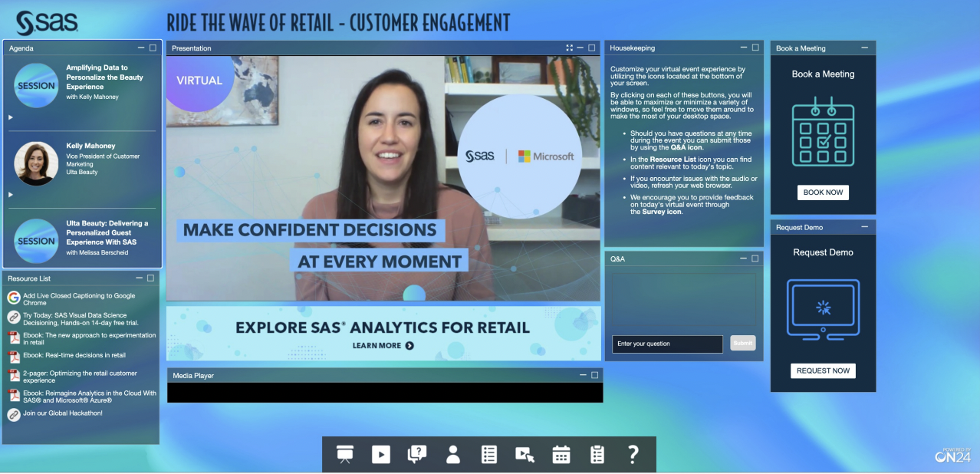Select Ulta Beauty: Delivering a Personalized Guest Experience title
The image size is (980, 474).
[x=107, y=232]
